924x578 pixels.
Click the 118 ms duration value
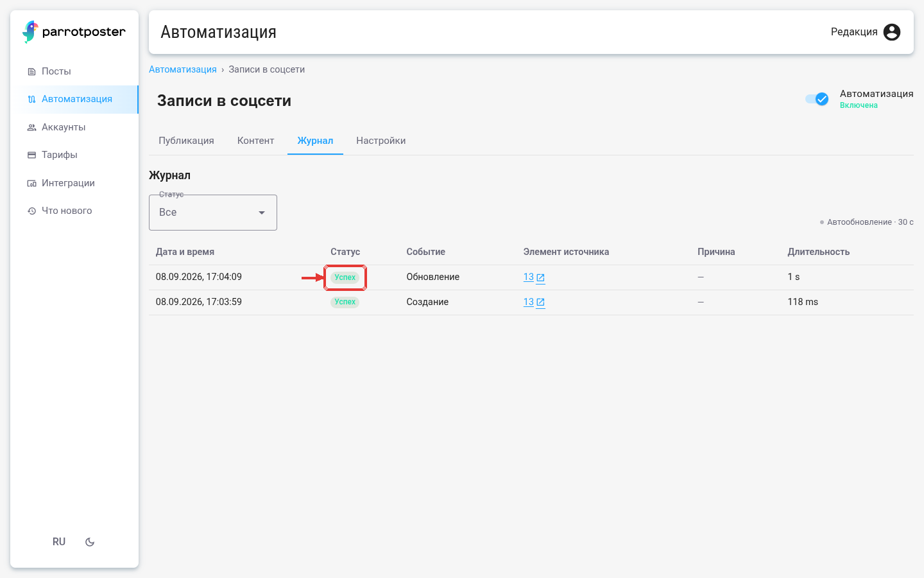tap(803, 302)
